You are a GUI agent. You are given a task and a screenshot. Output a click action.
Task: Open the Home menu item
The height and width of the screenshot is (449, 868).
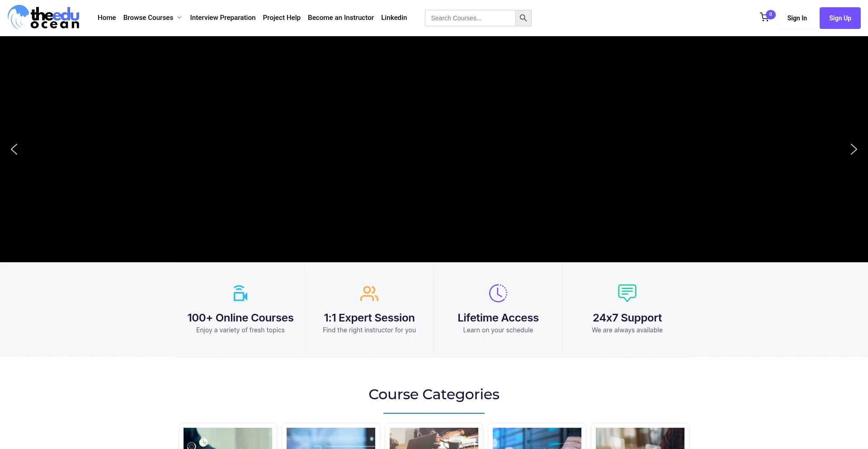tap(107, 18)
